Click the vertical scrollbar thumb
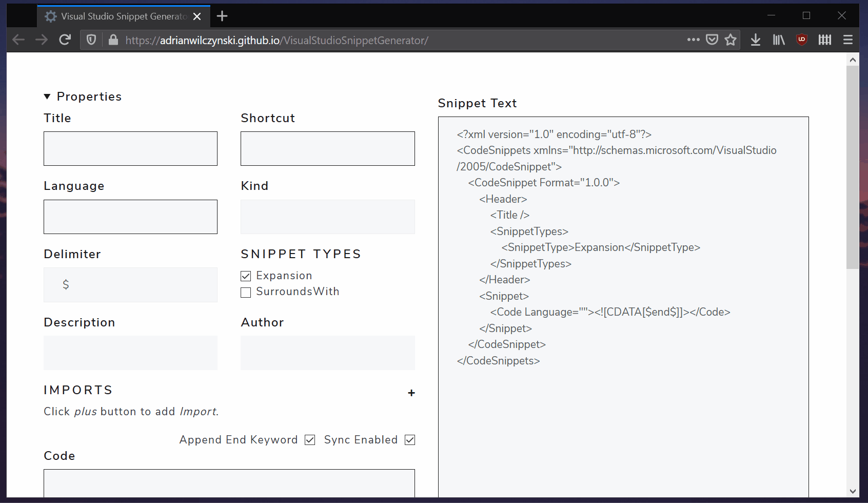The width and height of the screenshot is (868, 503). point(853,167)
